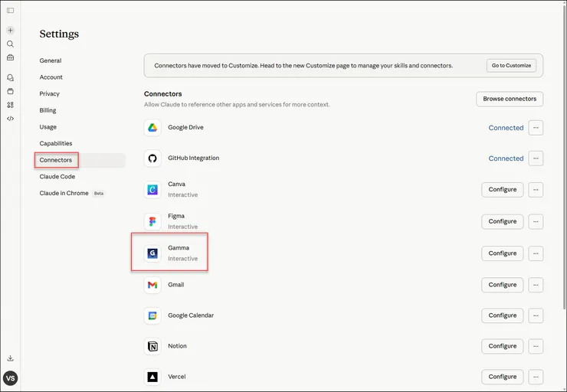Click the Notion logo icon
Screen dimensions: 567x392
152,347
